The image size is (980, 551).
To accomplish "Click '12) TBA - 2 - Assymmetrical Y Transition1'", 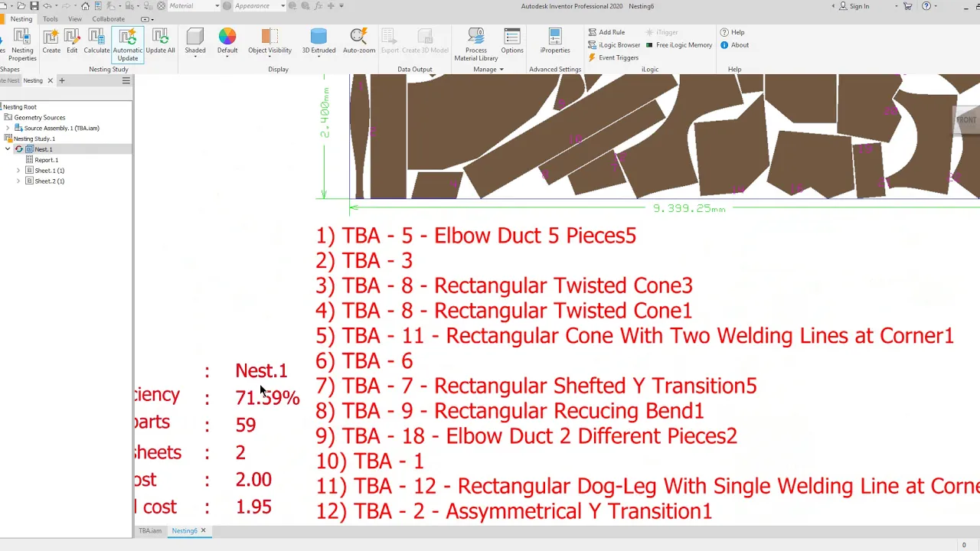I will [x=514, y=511].
